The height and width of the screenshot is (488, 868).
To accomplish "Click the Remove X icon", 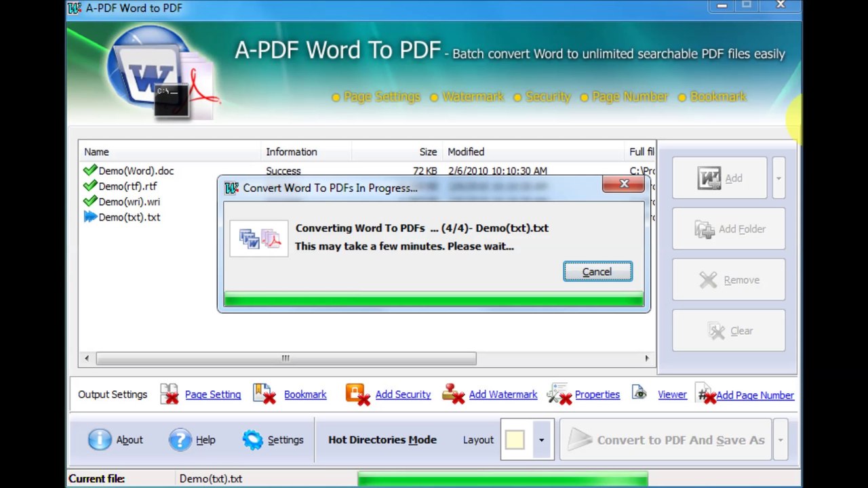I will 708,280.
